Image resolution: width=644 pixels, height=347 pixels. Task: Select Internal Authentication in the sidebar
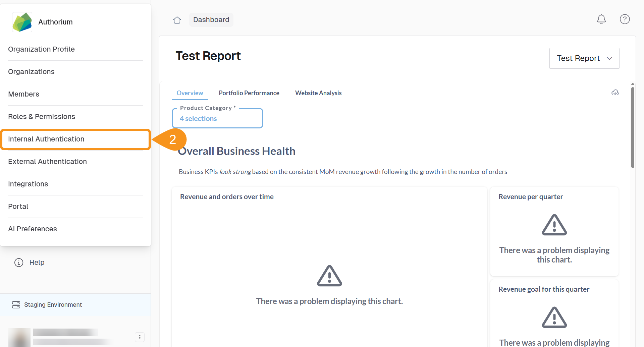[x=46, y=139]
